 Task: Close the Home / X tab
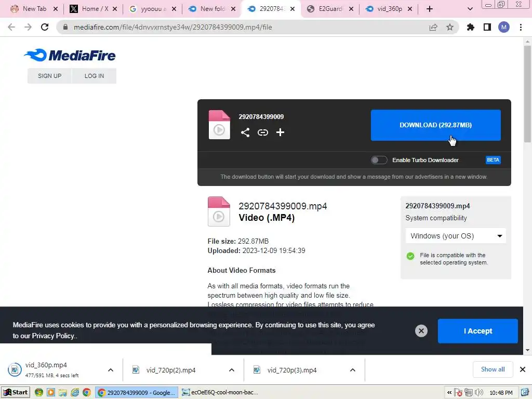click(x=115, y=9)
